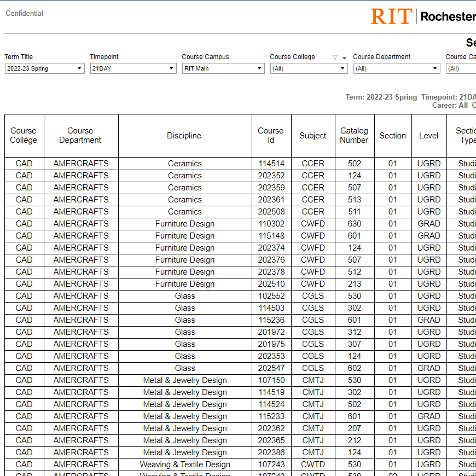Click the Section column header
Image resolution: width=476 pixels, height=476 pixels.
pos(392,136)
